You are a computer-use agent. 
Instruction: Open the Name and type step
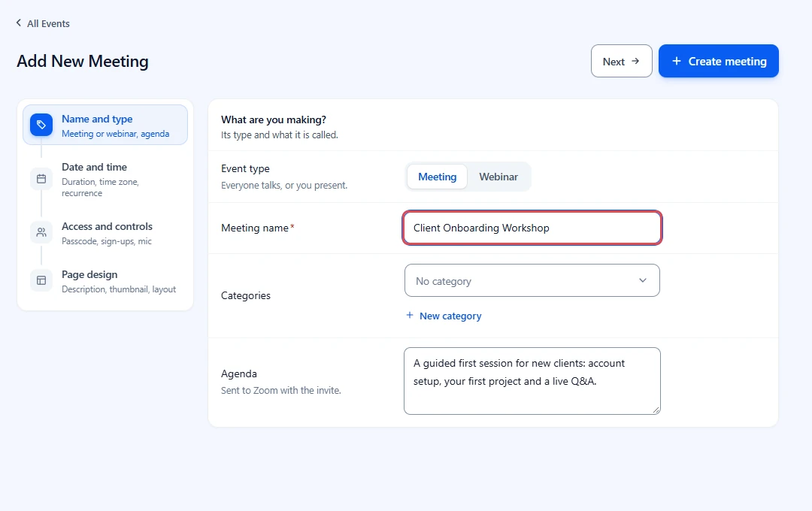[x=105, y=125]
